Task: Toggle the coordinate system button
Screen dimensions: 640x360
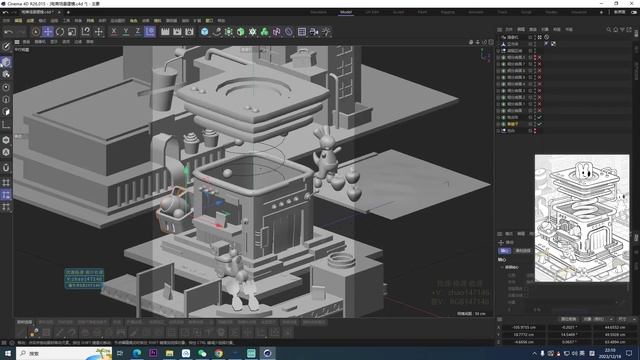Action: tap(150, 31)
